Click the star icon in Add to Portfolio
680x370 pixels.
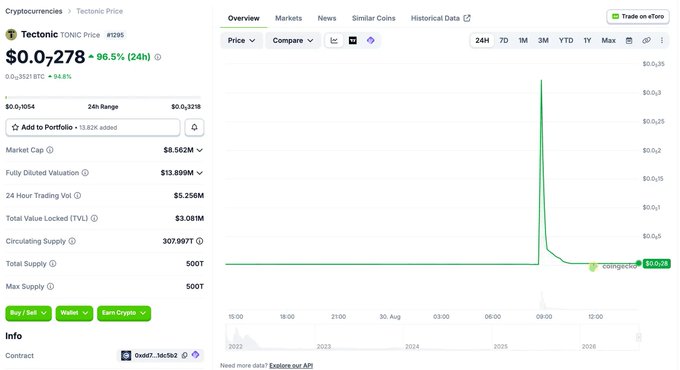point(15,127)
